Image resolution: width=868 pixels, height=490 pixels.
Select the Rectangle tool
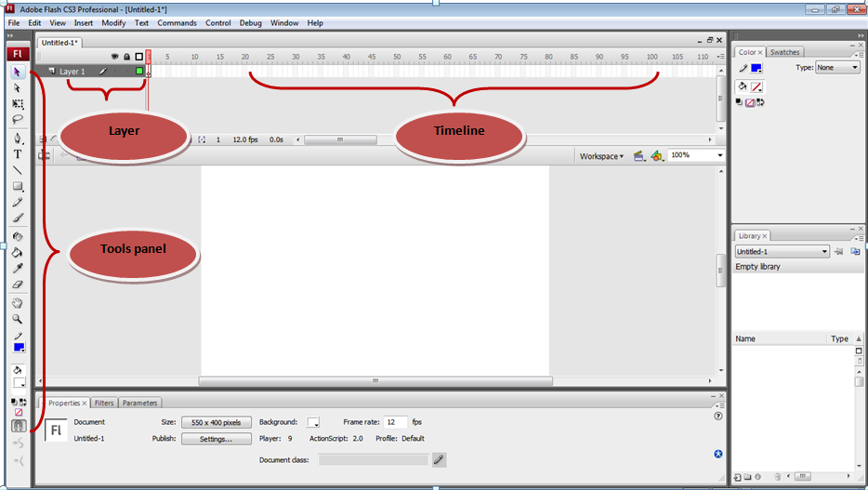coord(18,187)
